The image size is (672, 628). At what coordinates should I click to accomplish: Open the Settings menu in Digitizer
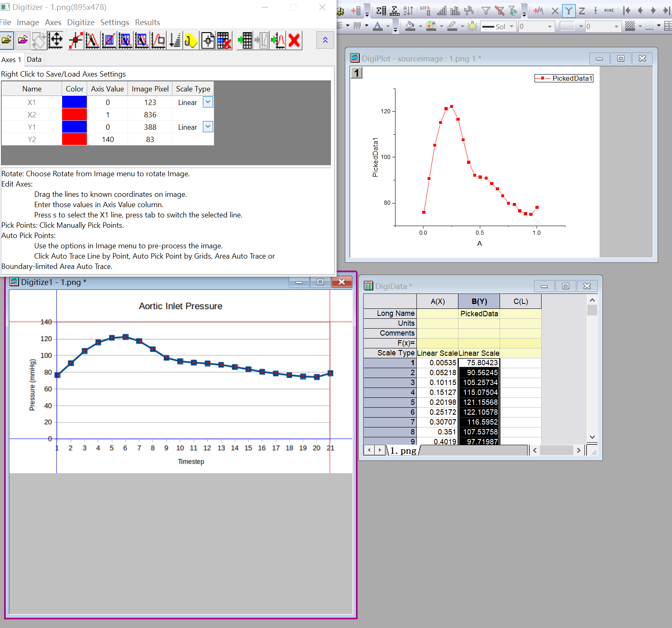(x=115, y=22)
